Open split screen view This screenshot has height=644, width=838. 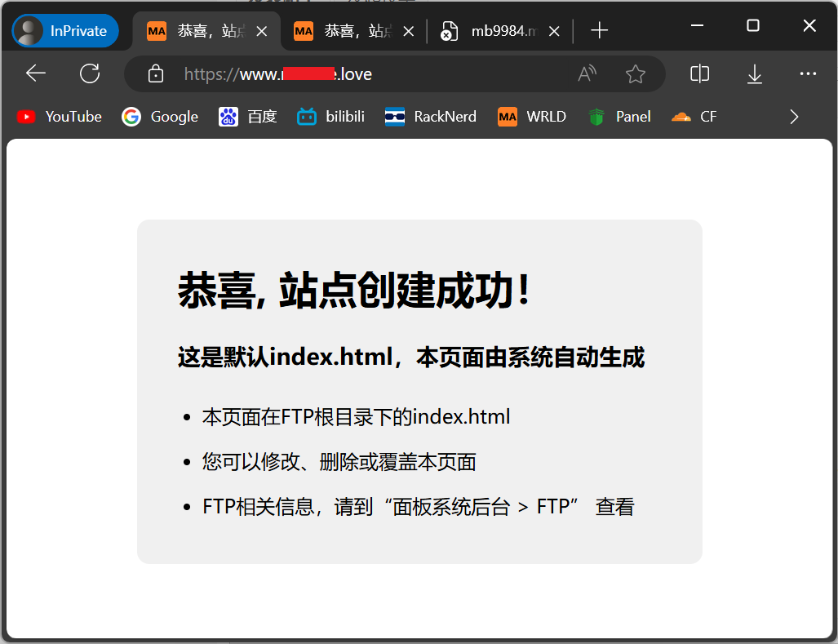click(x=699, y=73)
